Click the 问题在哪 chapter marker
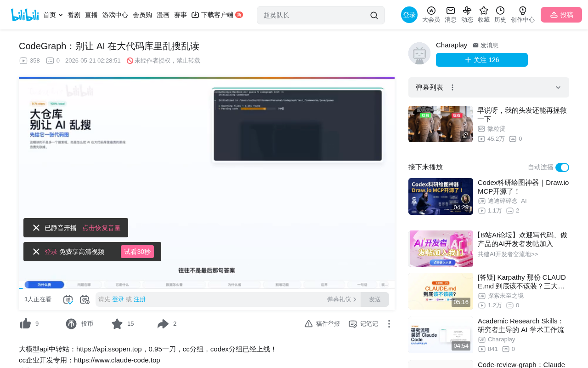This screenshot has height=368, width=588. [84, 285]
